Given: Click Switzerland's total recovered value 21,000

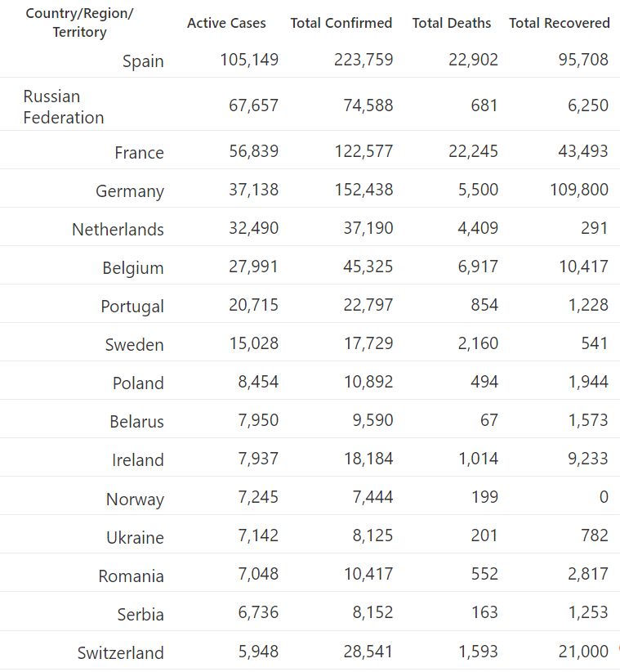Looking at the screenshot, I should tap(583, 652).
